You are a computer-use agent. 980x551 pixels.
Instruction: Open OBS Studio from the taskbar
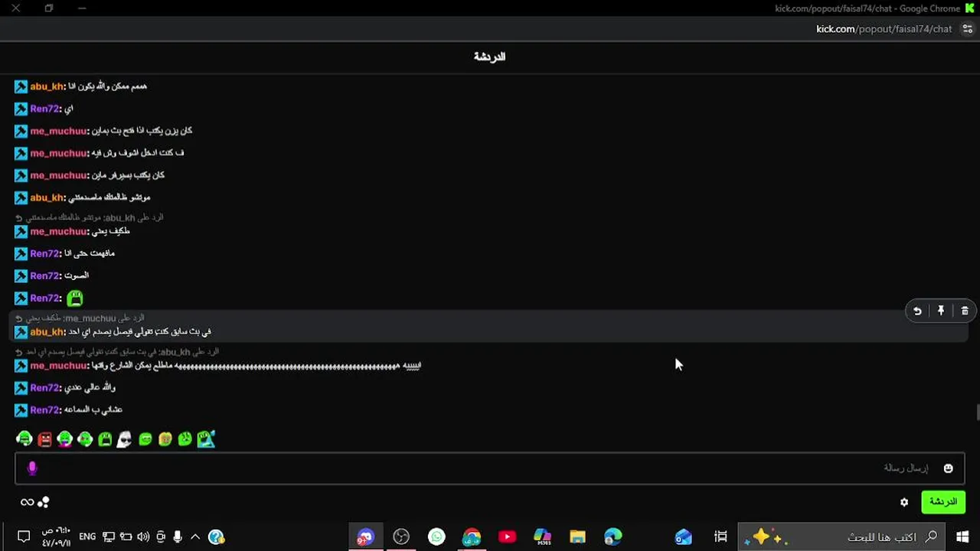coord(401,536)
